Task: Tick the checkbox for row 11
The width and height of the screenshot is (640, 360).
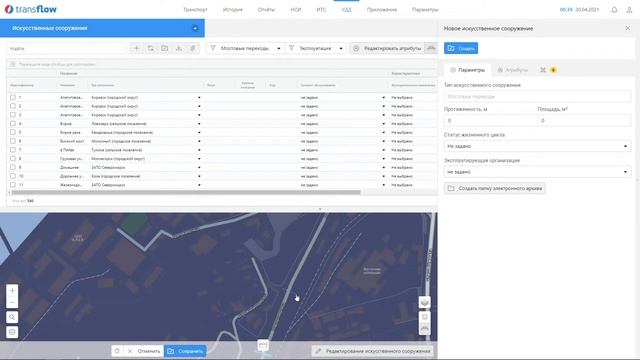Action: (13, 185)
